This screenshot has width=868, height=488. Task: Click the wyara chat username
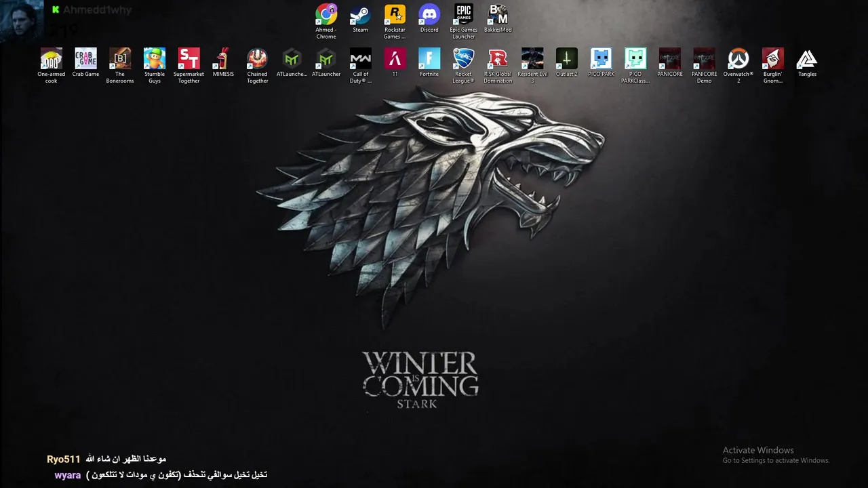tap(68, 475)
